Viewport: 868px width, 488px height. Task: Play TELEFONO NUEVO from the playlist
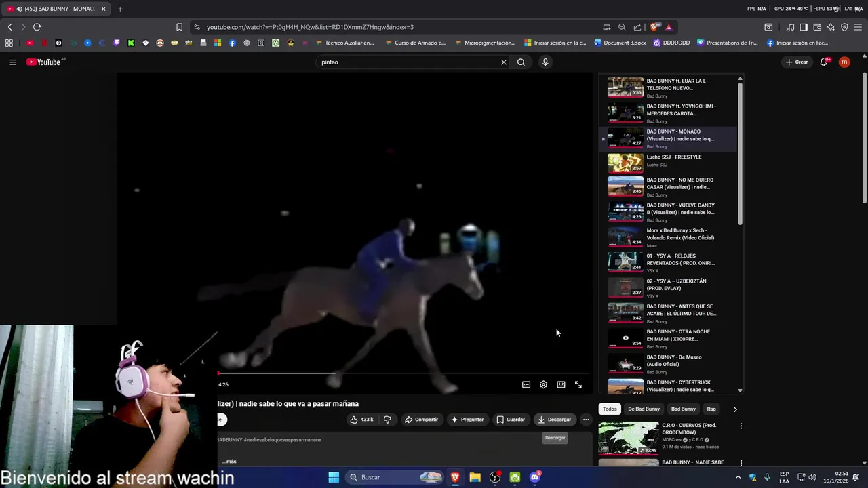(668, 87)
